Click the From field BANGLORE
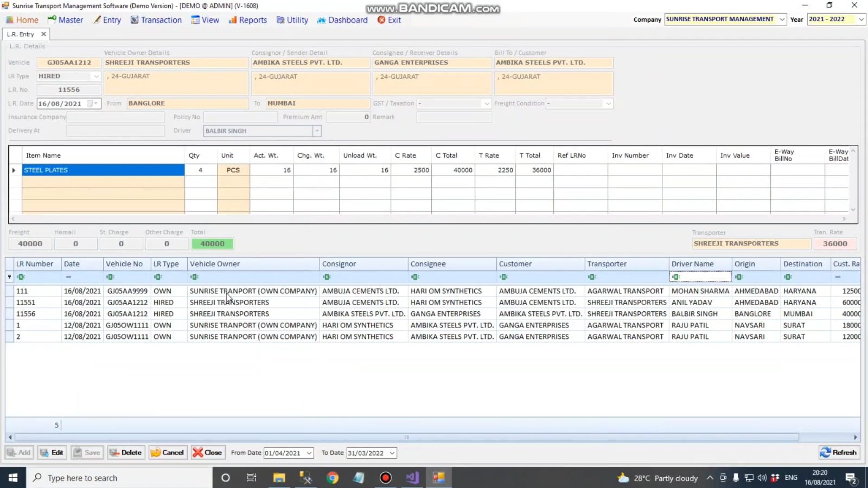The height and width of the screenshot is (488, 868). [x=188, y=104]
